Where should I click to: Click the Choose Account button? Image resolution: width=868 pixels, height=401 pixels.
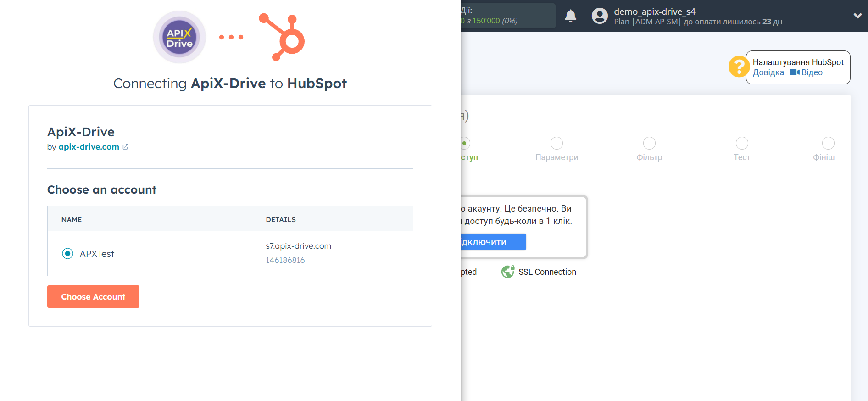coord(93,296)
